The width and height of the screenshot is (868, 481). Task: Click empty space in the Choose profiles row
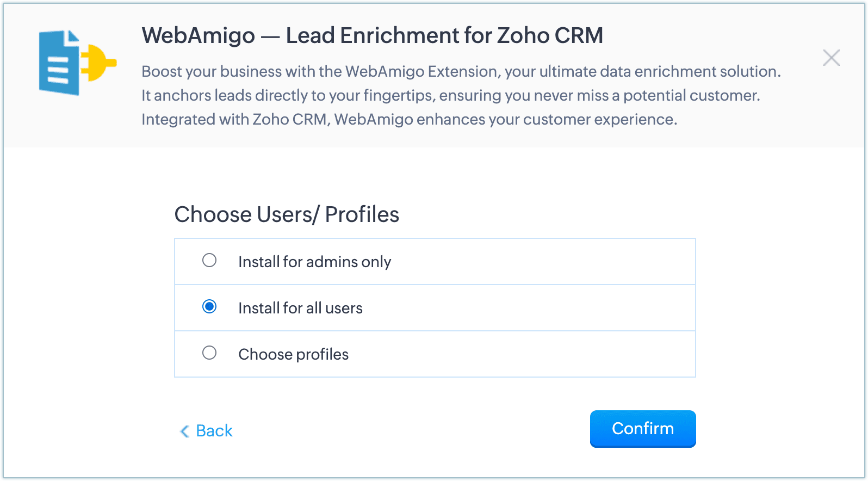click(x=544, y=354)
